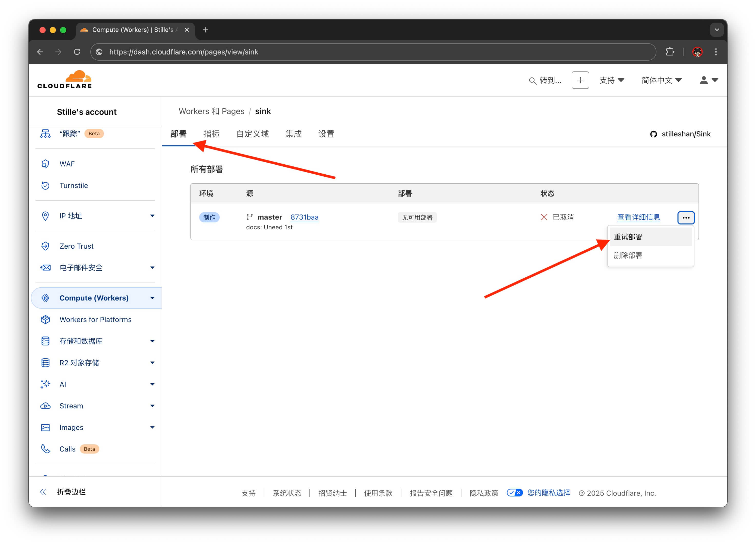Open commit 8731baa link
Screen dimensions: 756x545
[x=304, y=217]
